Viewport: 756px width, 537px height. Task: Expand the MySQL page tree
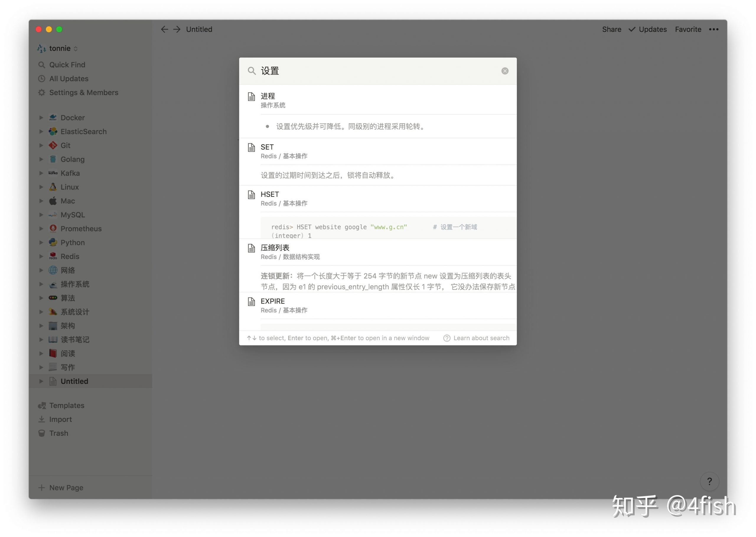coord(41,215)
